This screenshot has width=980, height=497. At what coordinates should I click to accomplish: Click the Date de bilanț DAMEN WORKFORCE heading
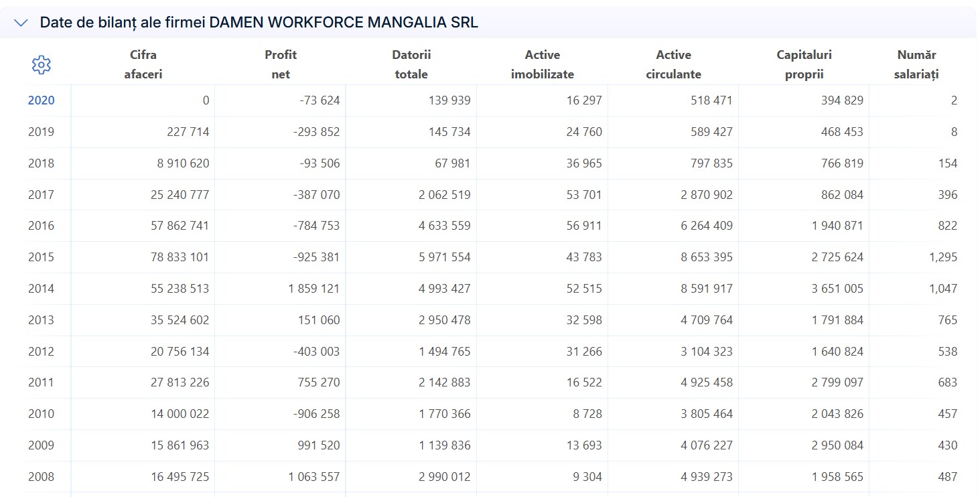259,22
